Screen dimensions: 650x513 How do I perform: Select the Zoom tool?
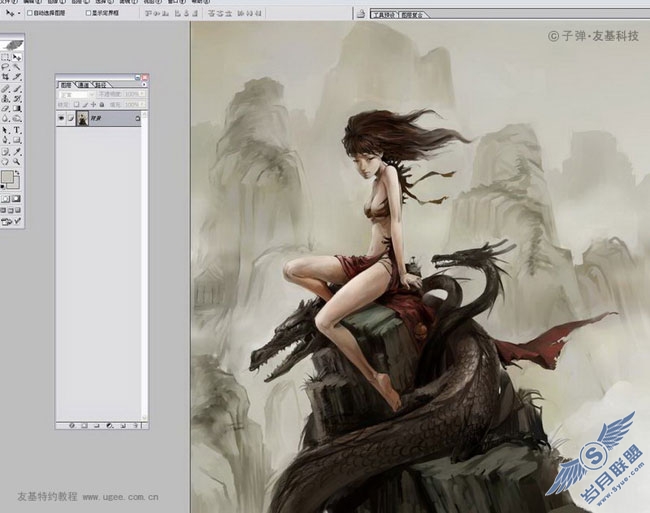(17, 162)
